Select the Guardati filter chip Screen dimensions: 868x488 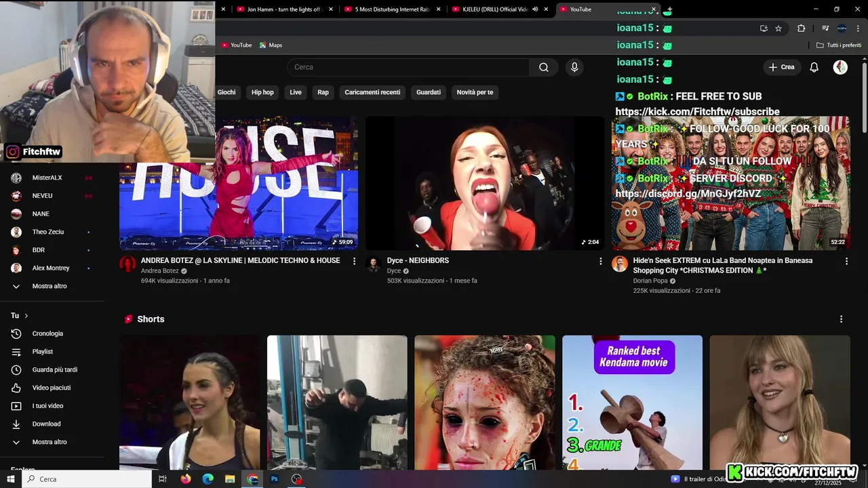point(429,92)
